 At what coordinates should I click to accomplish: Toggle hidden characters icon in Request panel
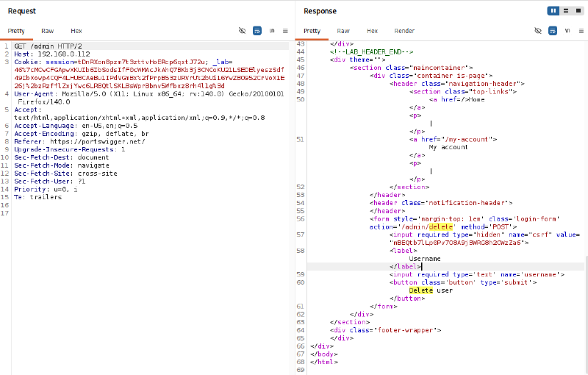pos(243,31)
